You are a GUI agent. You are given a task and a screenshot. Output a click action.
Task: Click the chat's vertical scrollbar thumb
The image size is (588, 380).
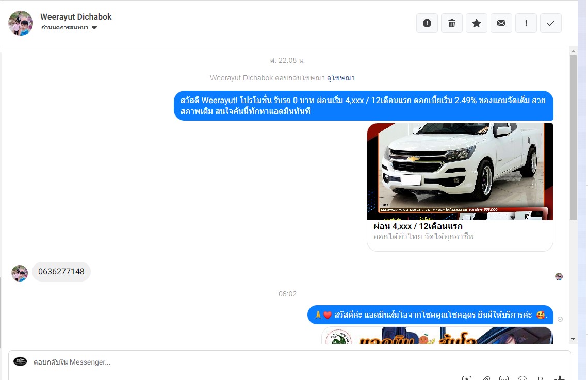(573, 137)
